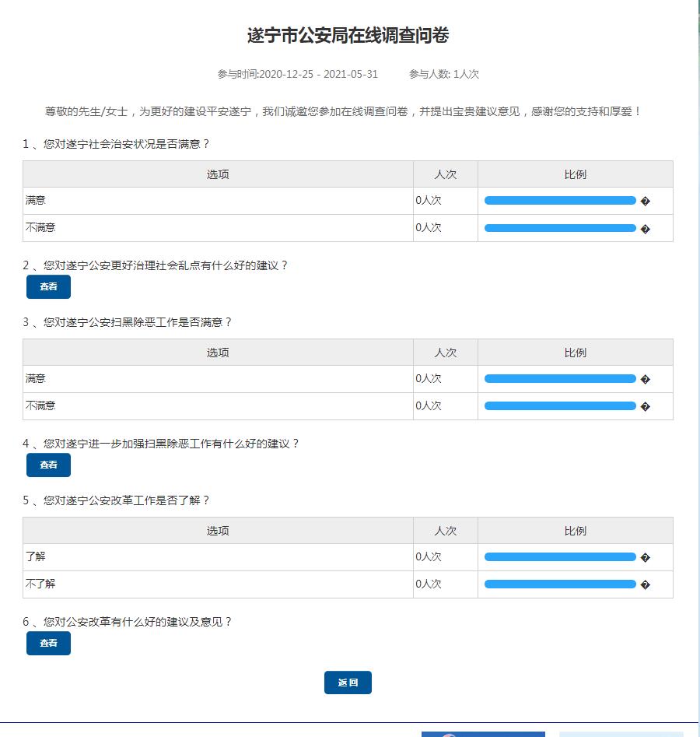The image size is (700, 737).
Task: Click 查看 button under question 4
Action: [48, 465]
